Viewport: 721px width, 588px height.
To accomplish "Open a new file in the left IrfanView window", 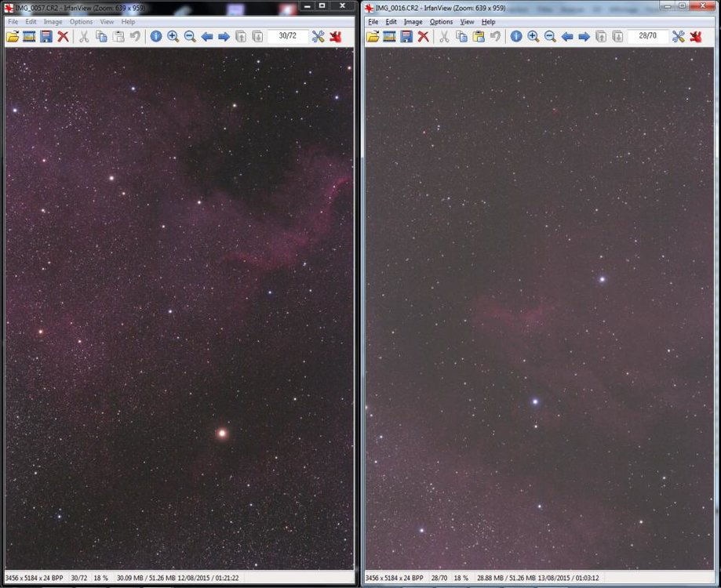I will coord(13,36).
